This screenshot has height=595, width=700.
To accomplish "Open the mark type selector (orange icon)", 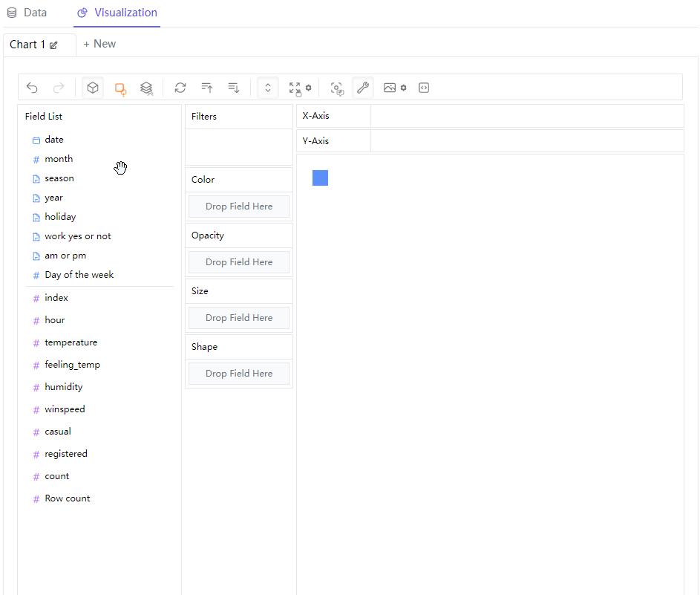I will (x=120, y=88).
